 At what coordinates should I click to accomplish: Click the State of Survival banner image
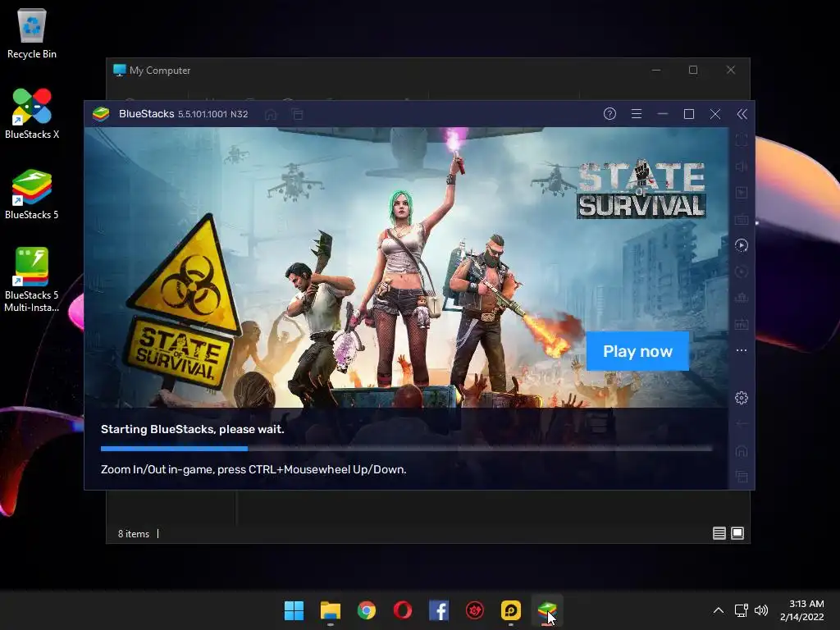[406, 267]
